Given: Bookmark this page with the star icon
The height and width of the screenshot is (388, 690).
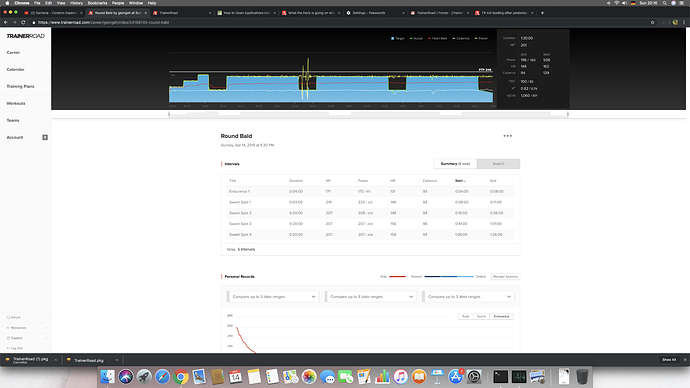Looking at the screenshot, I should point(652,22).
